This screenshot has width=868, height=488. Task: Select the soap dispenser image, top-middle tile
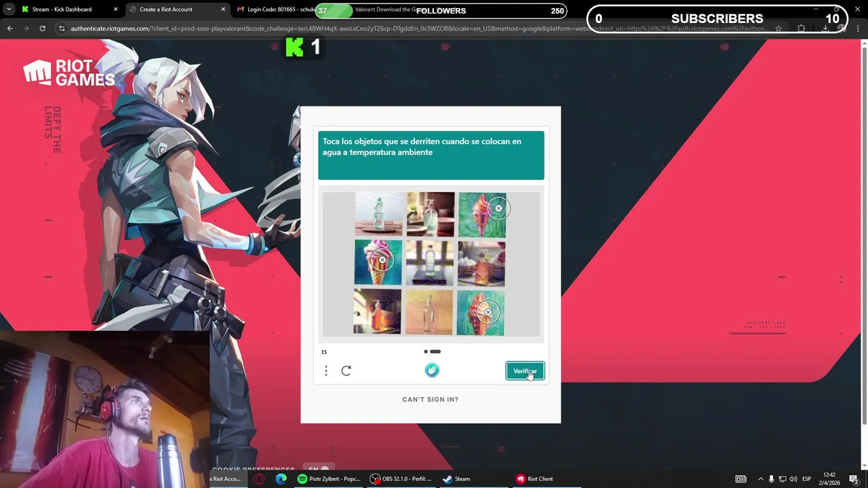(431, 214)
